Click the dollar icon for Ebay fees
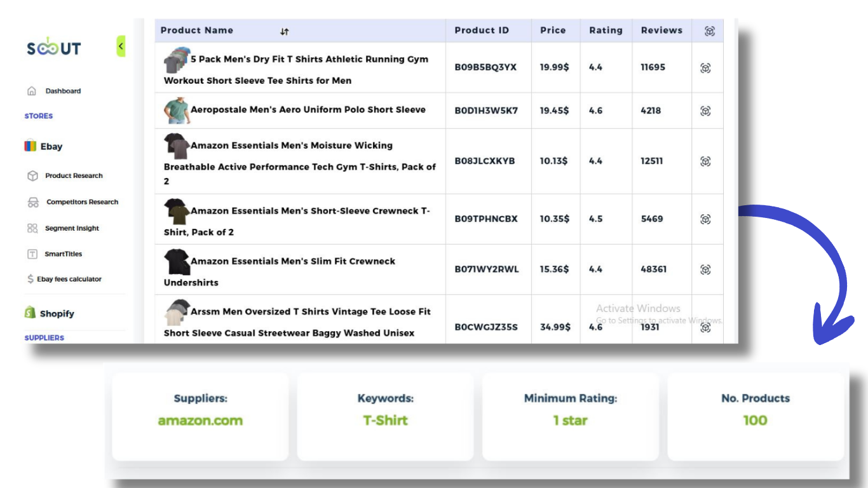This screenshot has width=868, height=488. 31,279
